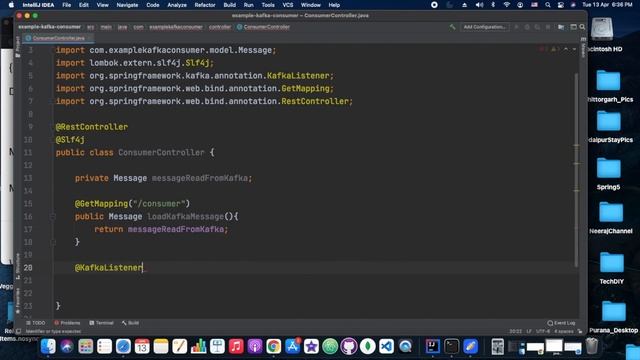
Task: Click the Wi-Fi icon in menu bar
Action: pyautogui.click(x=507, y=5)
